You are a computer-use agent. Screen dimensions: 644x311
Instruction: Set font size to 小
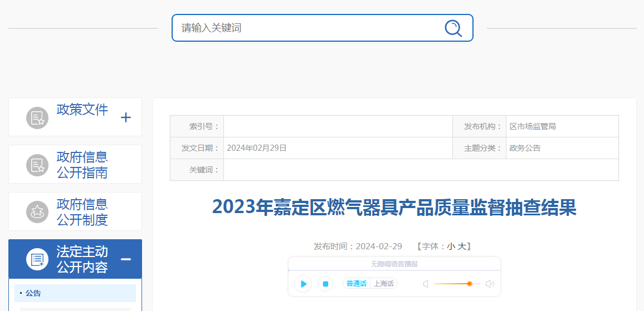451,246
